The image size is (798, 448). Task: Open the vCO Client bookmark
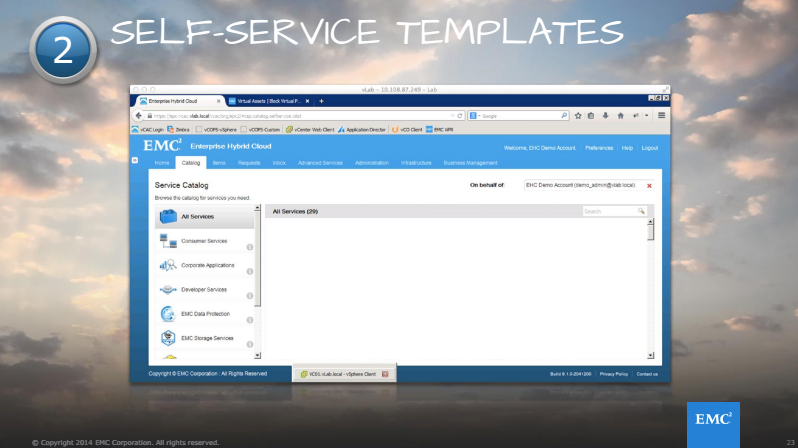tap(407, 129)
